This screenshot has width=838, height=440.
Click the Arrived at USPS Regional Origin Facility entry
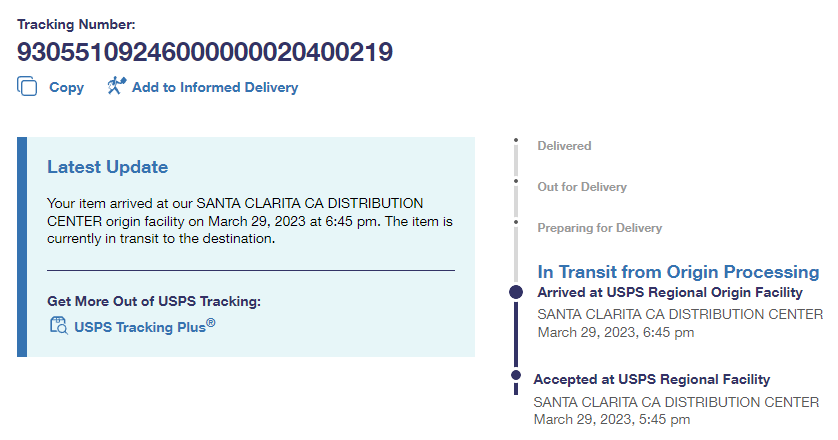[670, 293]
